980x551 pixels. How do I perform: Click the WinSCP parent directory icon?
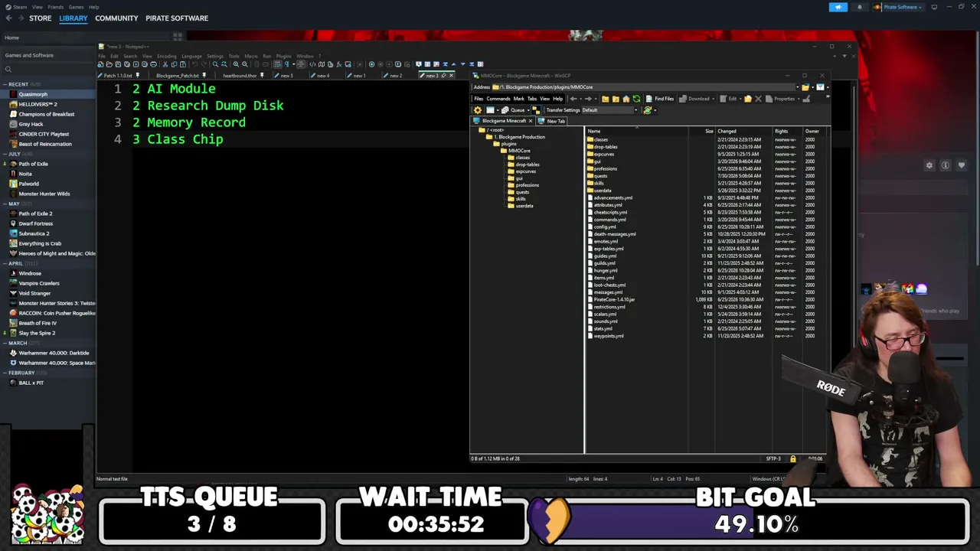click(606, 99)
